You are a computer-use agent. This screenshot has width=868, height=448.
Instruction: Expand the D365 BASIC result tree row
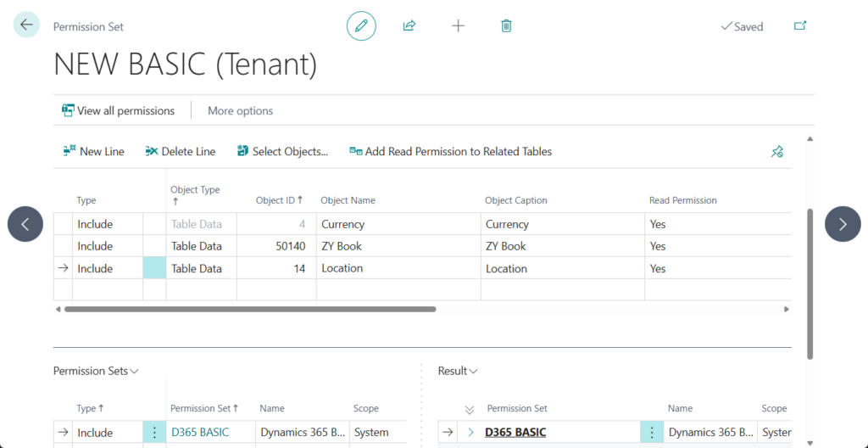coord(470,433)
